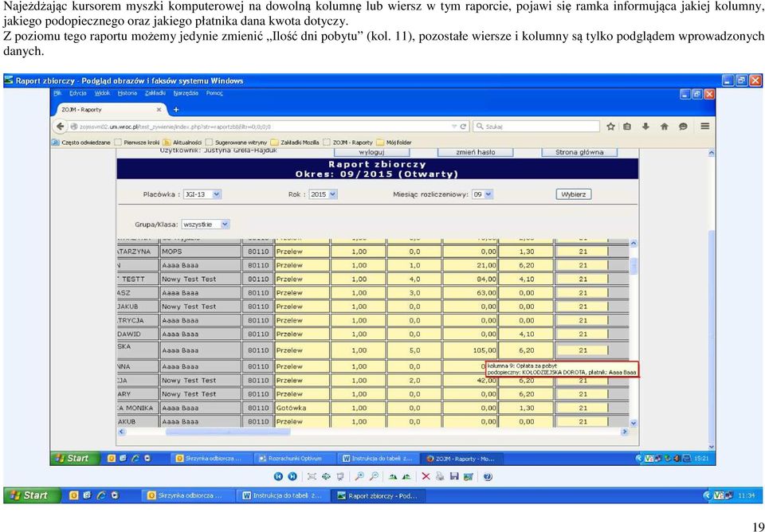This screenshot has width=765, height=532.
Task: Click the Firefox address bar URL
Action: tap(264, 127)
